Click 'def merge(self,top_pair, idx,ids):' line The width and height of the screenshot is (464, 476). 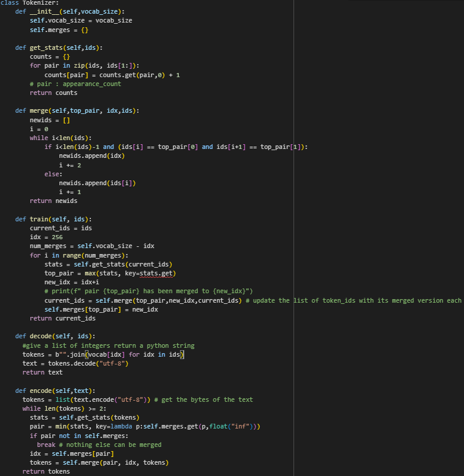coord(77,111)
